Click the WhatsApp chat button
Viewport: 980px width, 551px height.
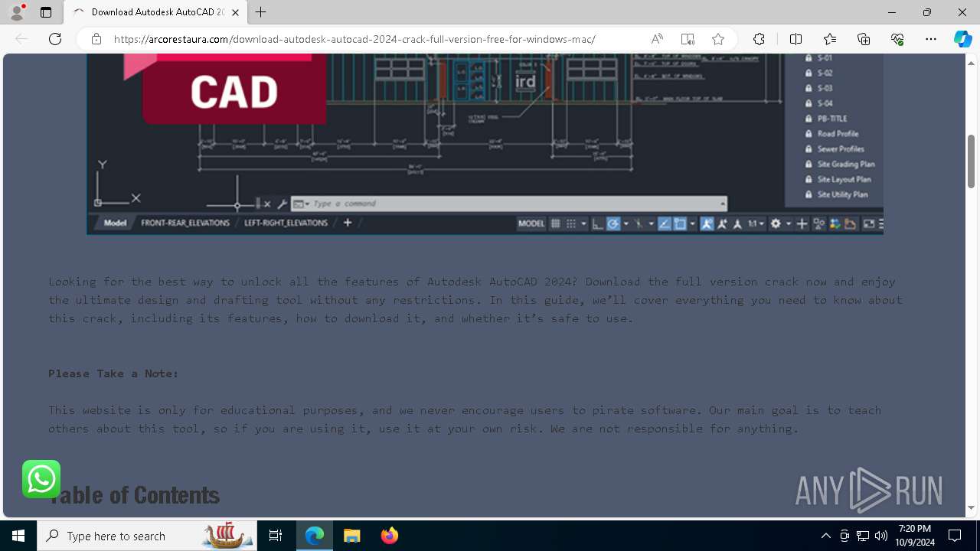(41, 479)
